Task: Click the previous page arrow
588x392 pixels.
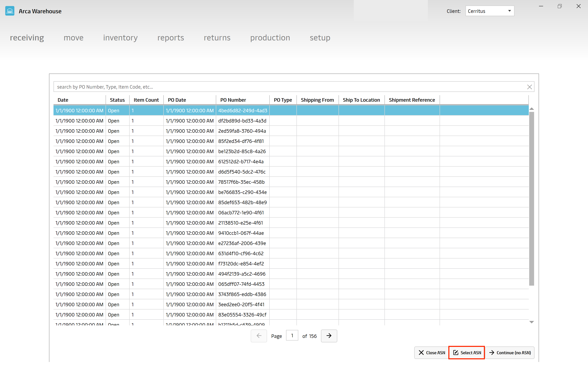Action: 258,336
